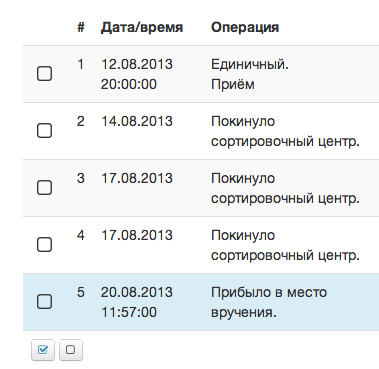Select the 14.08.2013 date cell

click(137, 121)
